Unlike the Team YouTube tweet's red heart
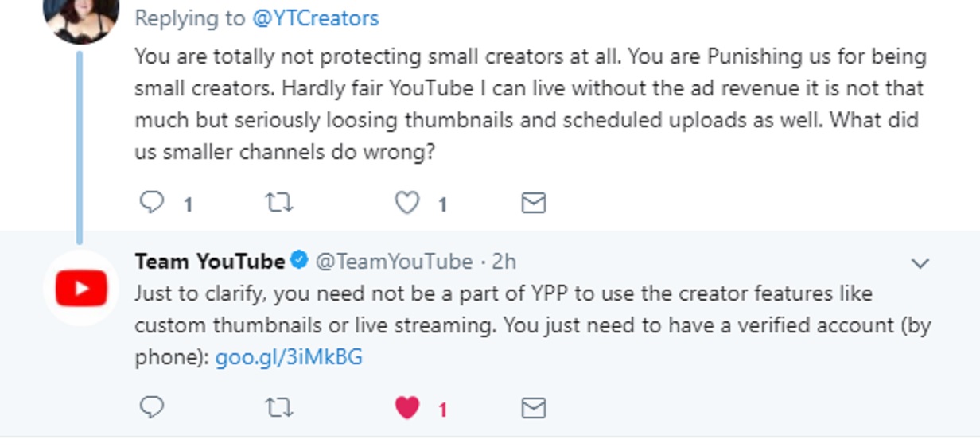The height and width of the screenshot is (447, 980). [407, 408]
